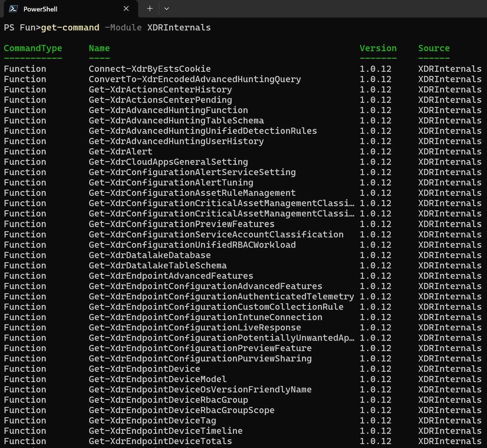Image resolution: width=487 pixels, height=448 pixels.
Task: Click the Get-XdrEndpointDeviceRbacGroup entry
Action: coord(168,400)
